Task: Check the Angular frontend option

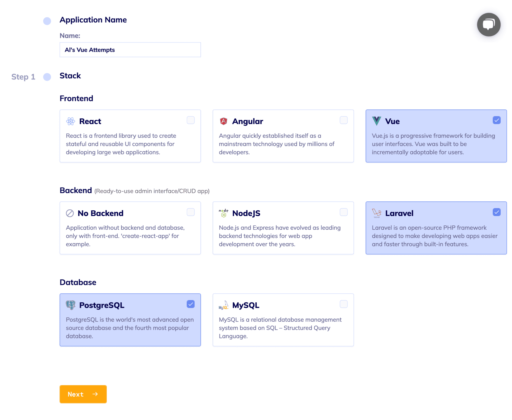Action: pos(344,120)
